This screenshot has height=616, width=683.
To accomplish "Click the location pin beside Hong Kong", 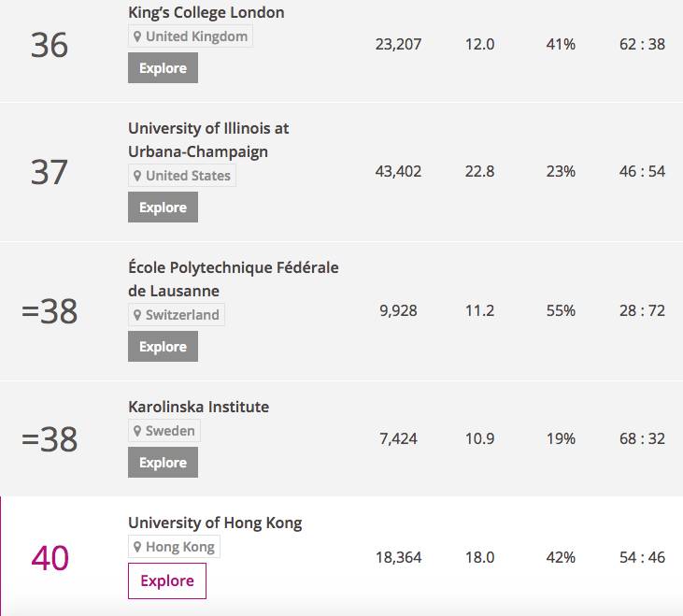I will (137, 547).
